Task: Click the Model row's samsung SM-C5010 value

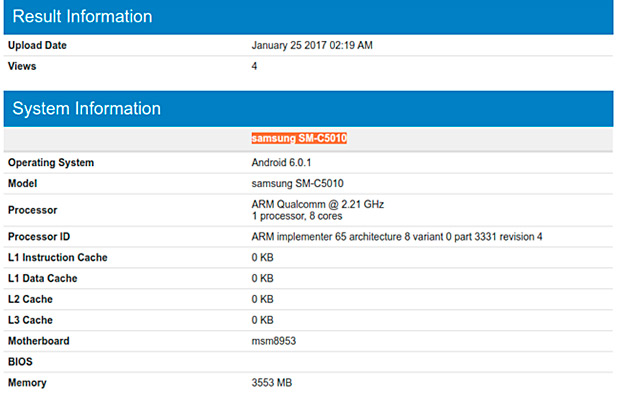Action: 297,184
